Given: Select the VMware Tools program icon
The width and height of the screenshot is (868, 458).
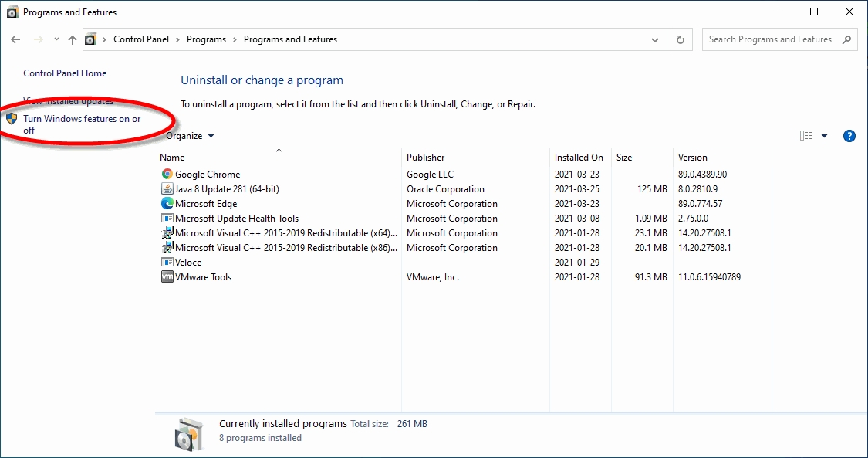Looking at the screenshot, I should coord(167,277).
